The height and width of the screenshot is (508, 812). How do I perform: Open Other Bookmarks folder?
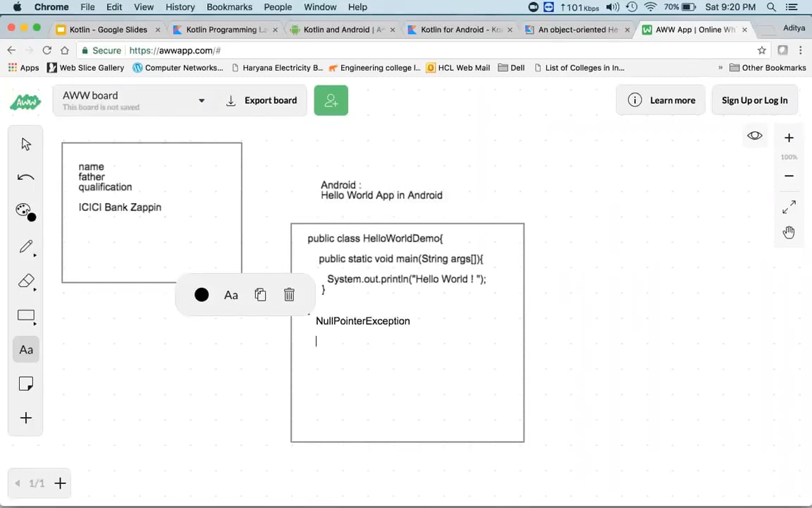(768, 68)
